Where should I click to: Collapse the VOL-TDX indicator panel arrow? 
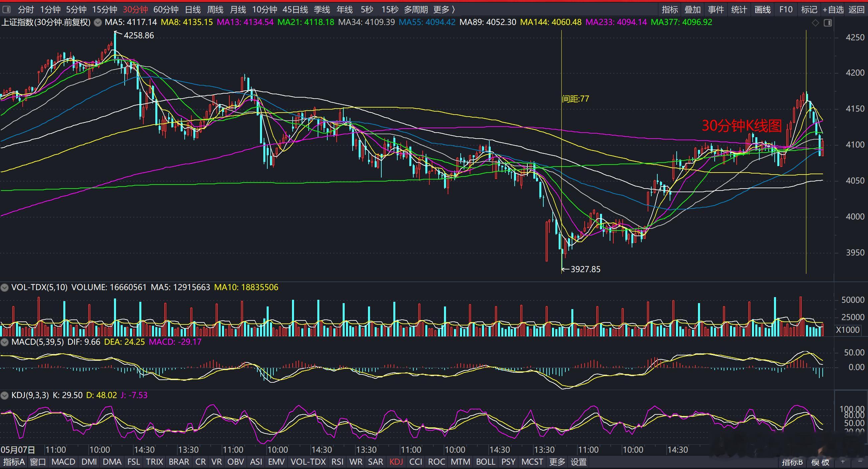point(4,287)
